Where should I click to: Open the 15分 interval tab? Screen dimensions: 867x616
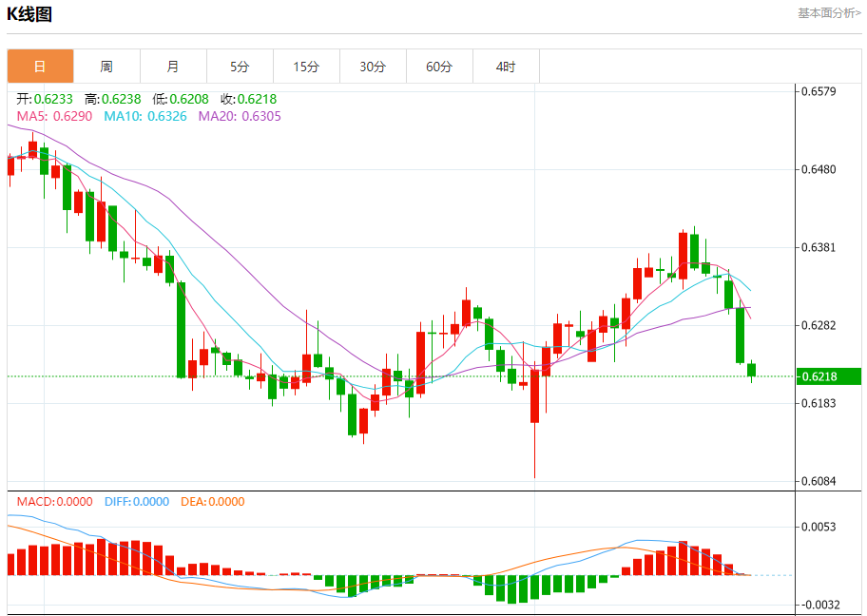[306, 67]
